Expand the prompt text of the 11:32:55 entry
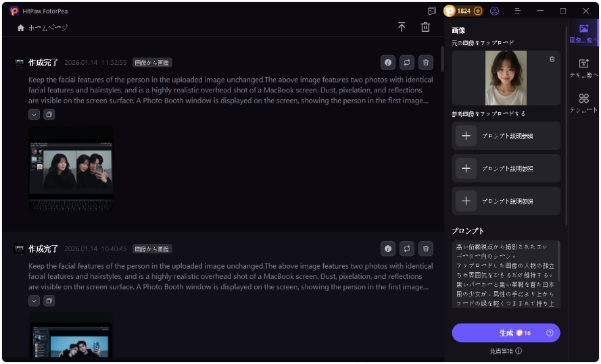 click(34, 114)
